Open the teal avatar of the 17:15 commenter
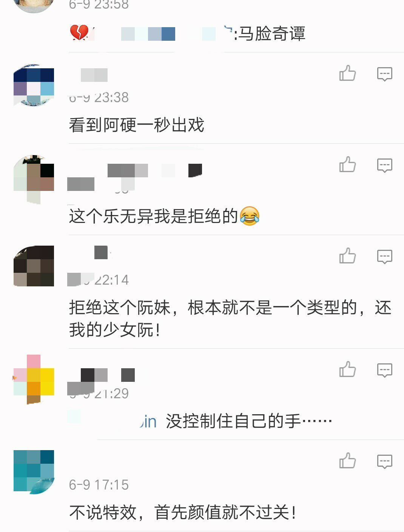 tap(34, 472)
